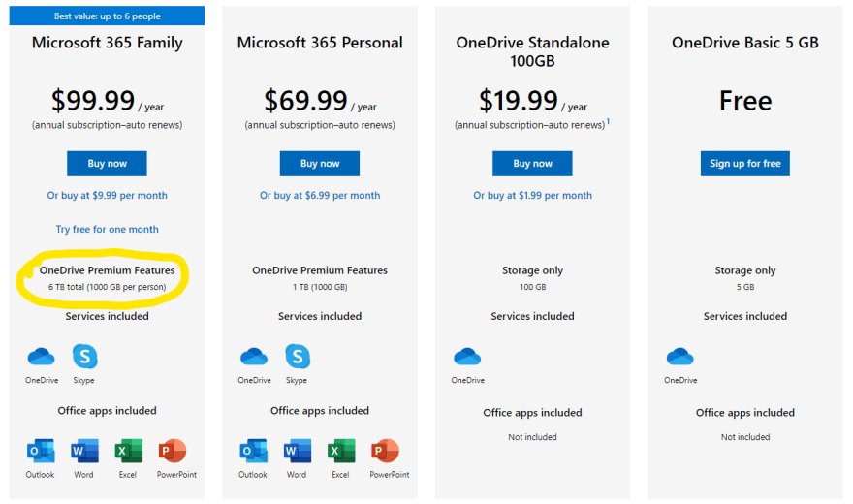Select the Outlook icon under Microsoft 365 Family
Viewport: 853px width, 504px height.
[41, 452]
